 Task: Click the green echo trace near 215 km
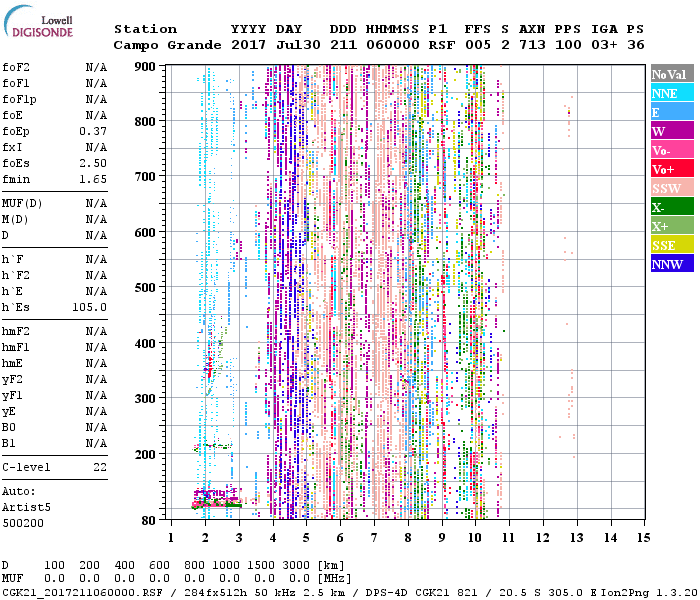point(212,446)
